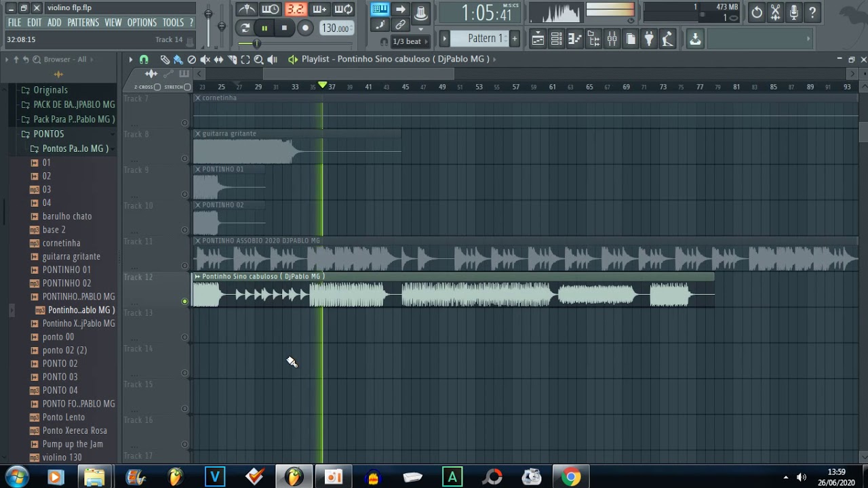The image size is (868, 488).
Task: Click the download content library icon
Action: point(695,39)
